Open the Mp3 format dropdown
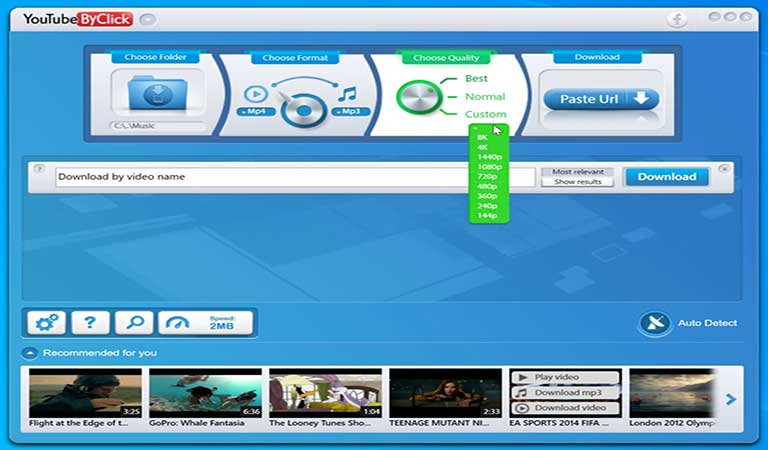Viewport: 768px width, 450px height. pos(351,112)
